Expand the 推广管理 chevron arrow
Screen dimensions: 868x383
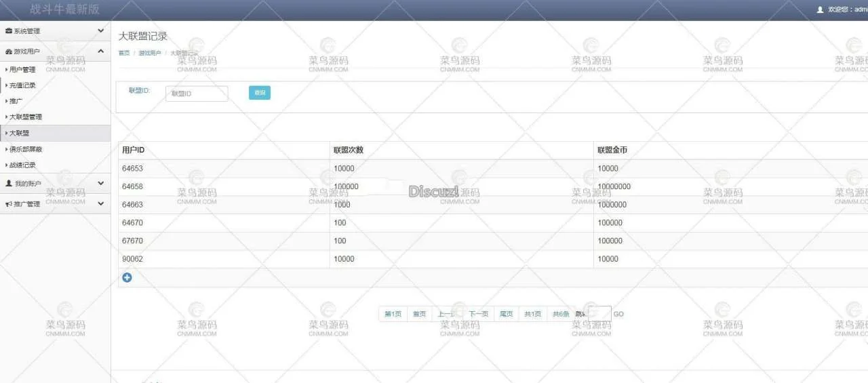(100, 203)
